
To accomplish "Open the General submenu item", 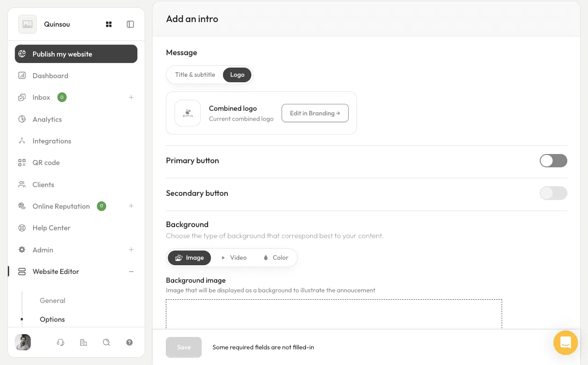I will 52,301.
